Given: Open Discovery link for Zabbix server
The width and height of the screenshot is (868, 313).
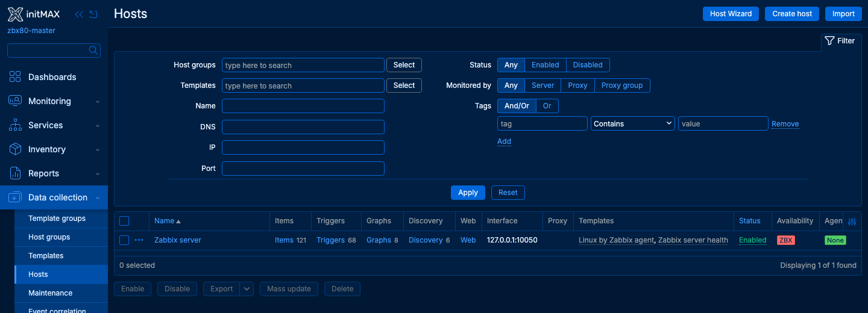Looking at the screenshot, I should pos(426,240).
